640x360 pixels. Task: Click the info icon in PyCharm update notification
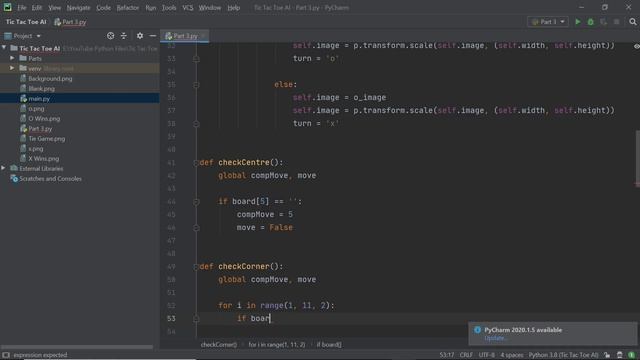point(477,330)
